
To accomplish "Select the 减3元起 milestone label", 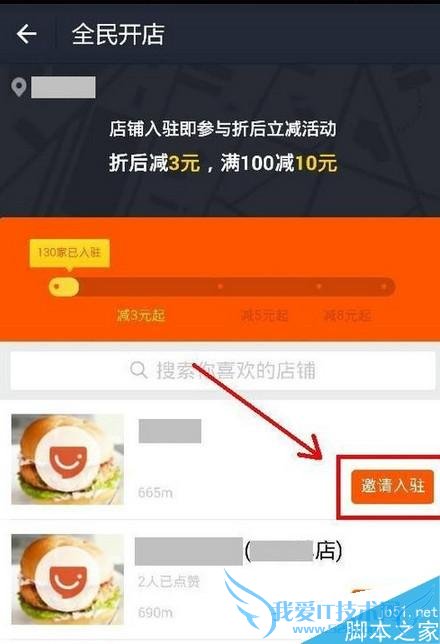I will 141,315.
